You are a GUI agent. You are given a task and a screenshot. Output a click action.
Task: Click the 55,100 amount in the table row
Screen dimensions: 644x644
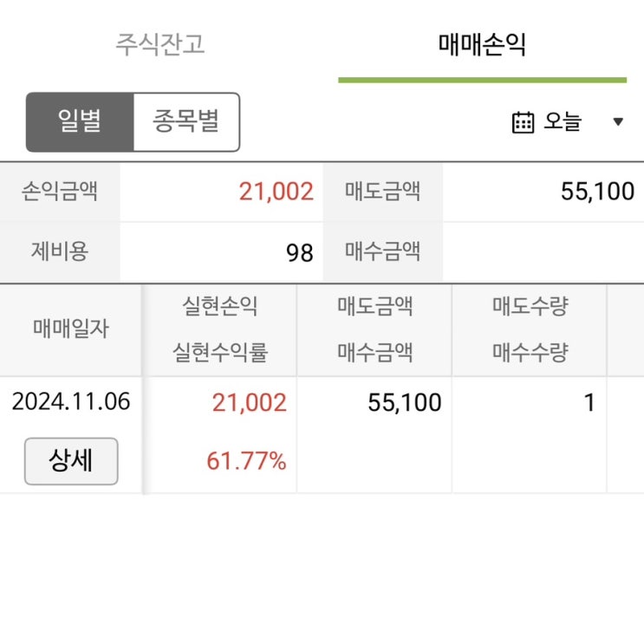tap(404, 402)
